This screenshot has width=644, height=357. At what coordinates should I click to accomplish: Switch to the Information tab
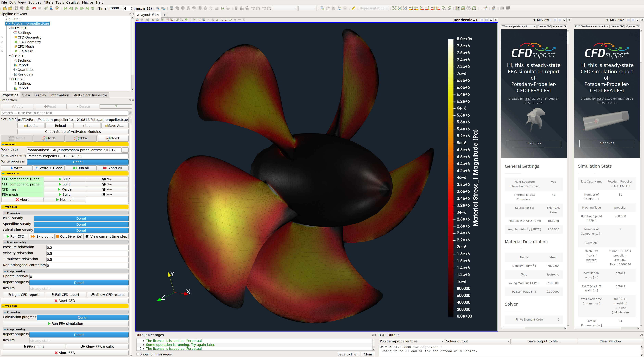pyautogui.click(x=60, y=95)
